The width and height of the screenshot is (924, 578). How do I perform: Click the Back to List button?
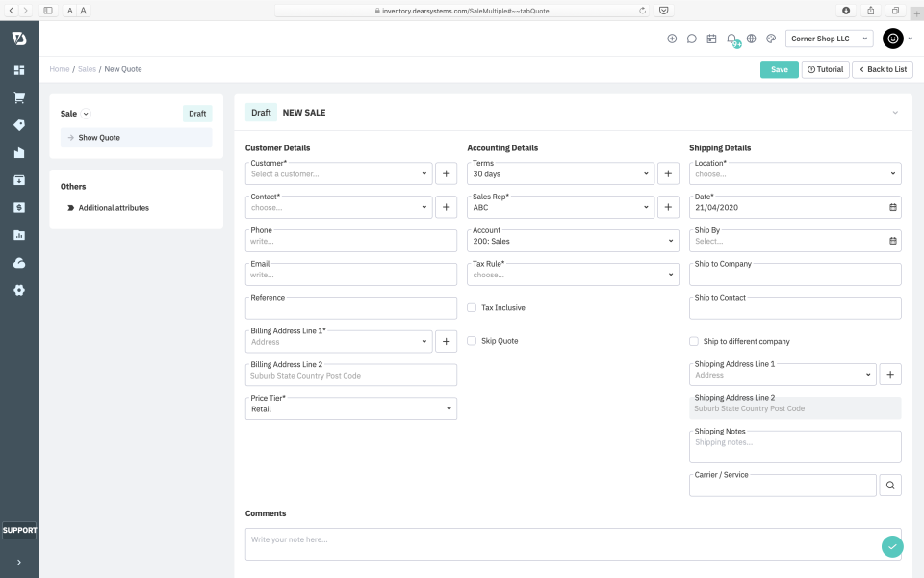click(883, 69)
